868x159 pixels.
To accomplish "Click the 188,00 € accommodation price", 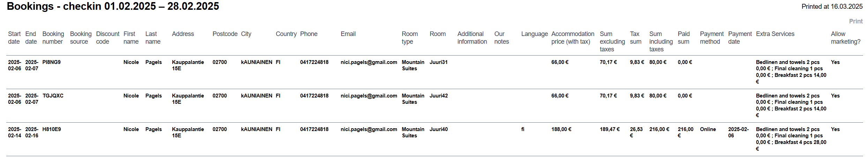I will [x=561, y=129].
